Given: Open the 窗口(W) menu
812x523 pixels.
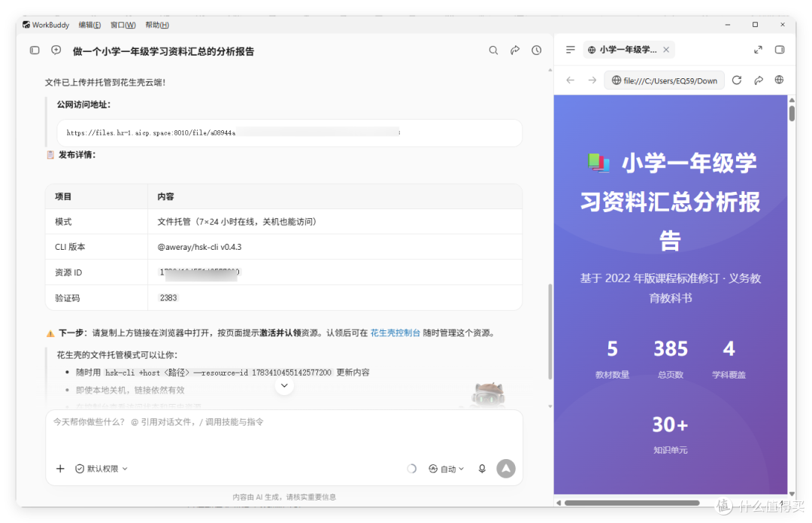Looking at the screenshot, I should pos(123,25).
